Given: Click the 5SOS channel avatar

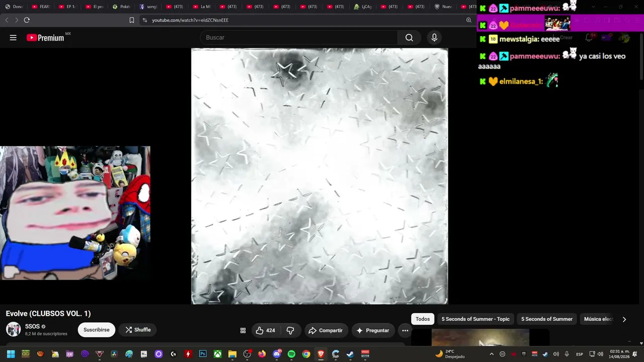Looking at the screenshot, I should pos(13,330).
